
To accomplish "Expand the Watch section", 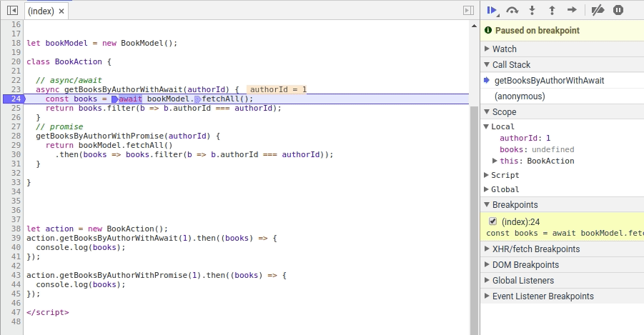I will pyautogui.click(x=504, y=49).
